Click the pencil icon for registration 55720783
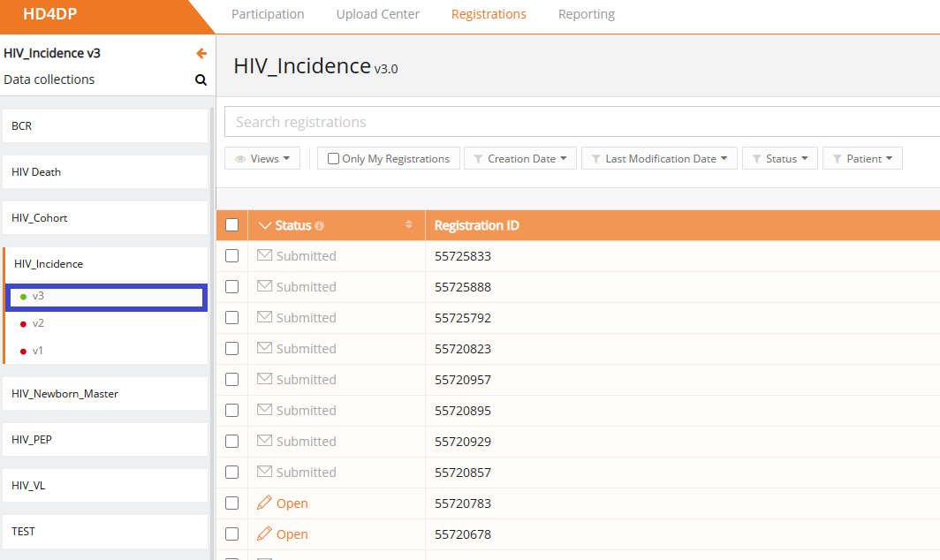Viewport: 940px width, 560px height. click(x=264, y=503)
